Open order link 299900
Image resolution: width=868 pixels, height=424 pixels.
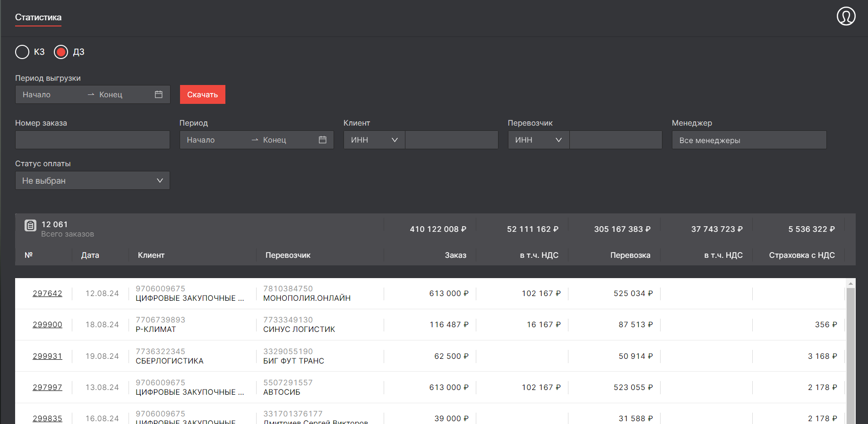click(47, 324)
